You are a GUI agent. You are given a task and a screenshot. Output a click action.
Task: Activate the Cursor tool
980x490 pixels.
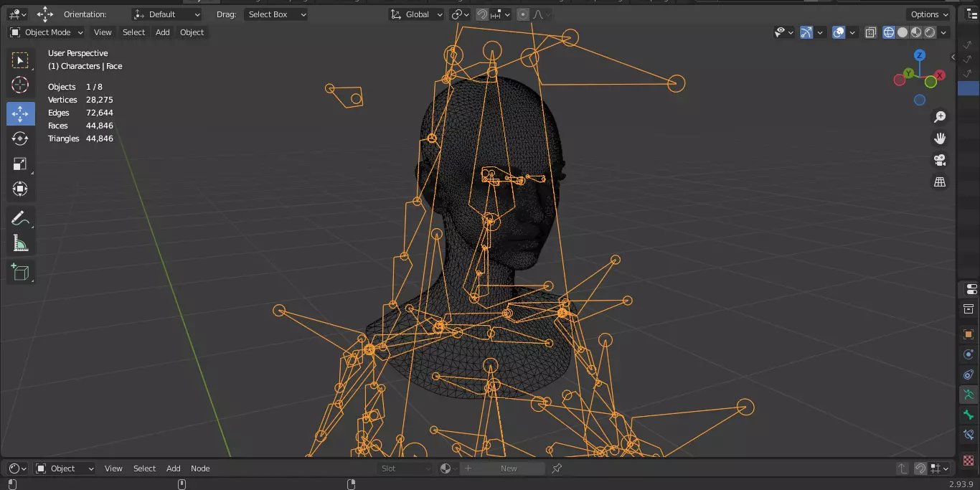coord(20,85)
